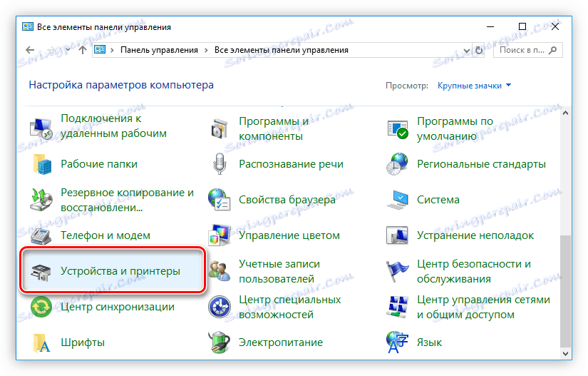Viewport: 588px width, 376px height.
Task: Click the Центр безопасности и обслуживания flag icon
Action: [x=398, y=271]
